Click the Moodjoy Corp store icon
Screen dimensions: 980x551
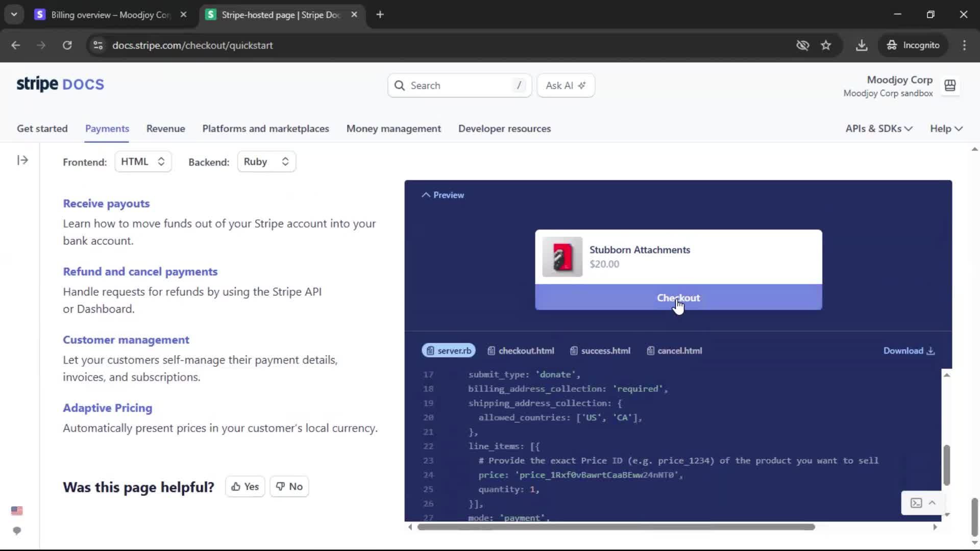950,86
